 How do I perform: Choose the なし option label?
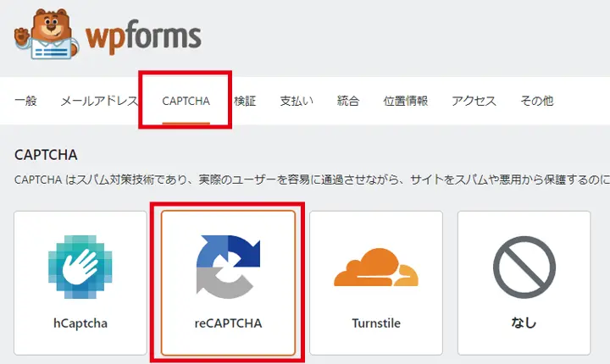(x=524, y=323)
